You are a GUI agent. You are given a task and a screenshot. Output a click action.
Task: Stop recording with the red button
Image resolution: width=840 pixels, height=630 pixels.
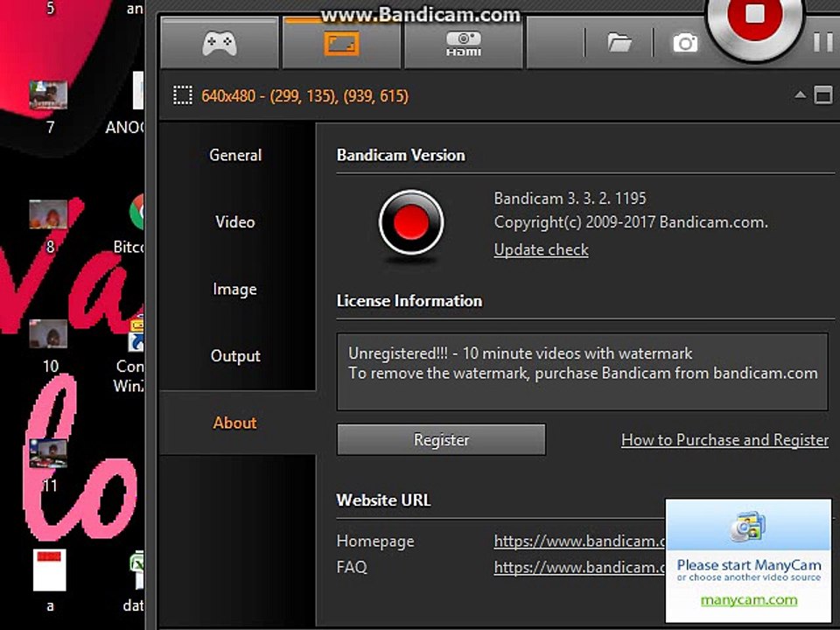[755, 16]
